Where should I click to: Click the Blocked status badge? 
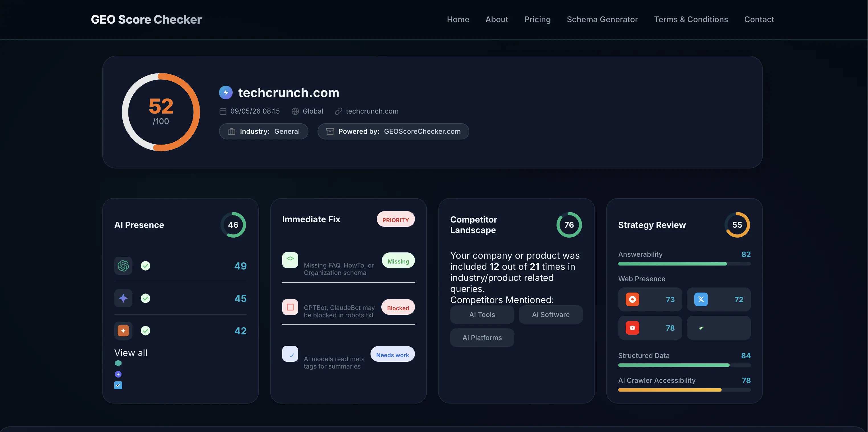click(398, 307)
